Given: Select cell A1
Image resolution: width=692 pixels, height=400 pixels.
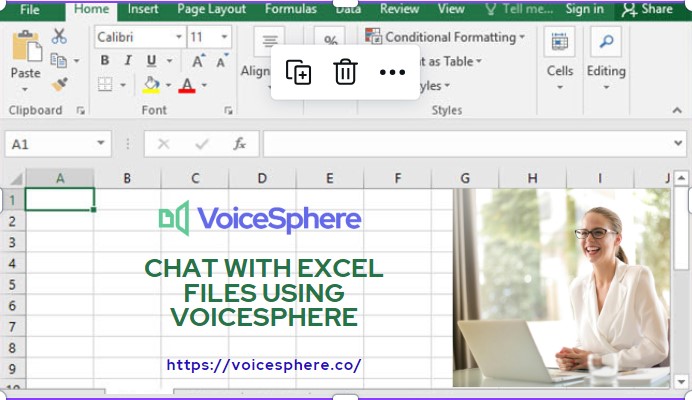Looking at the screenshot, I should pyautogui.click(x=60, y=200).
